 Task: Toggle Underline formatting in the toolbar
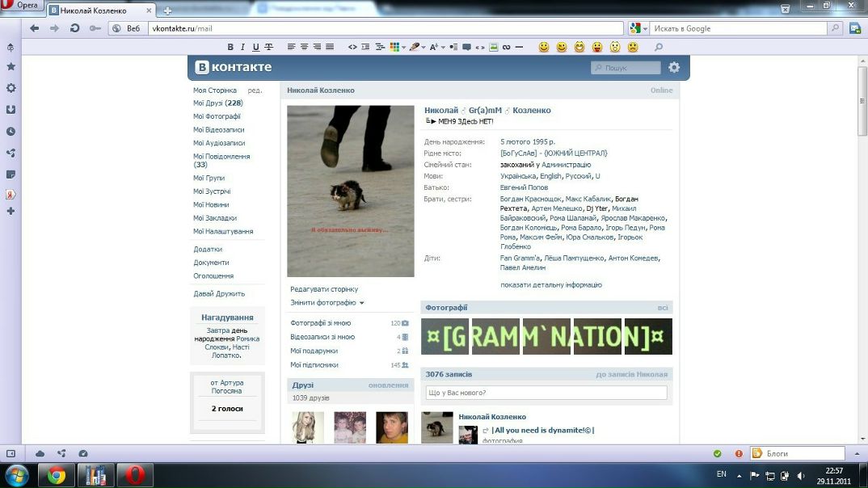256,47
